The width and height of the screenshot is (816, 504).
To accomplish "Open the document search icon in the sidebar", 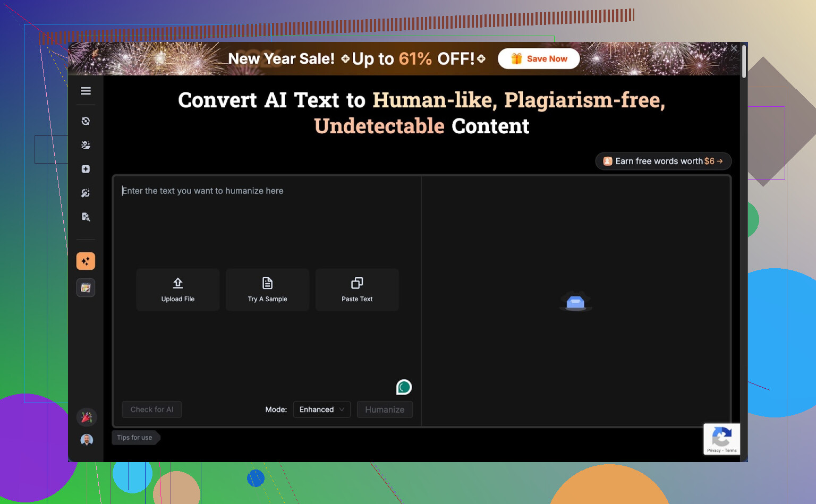I will (86, 217).
